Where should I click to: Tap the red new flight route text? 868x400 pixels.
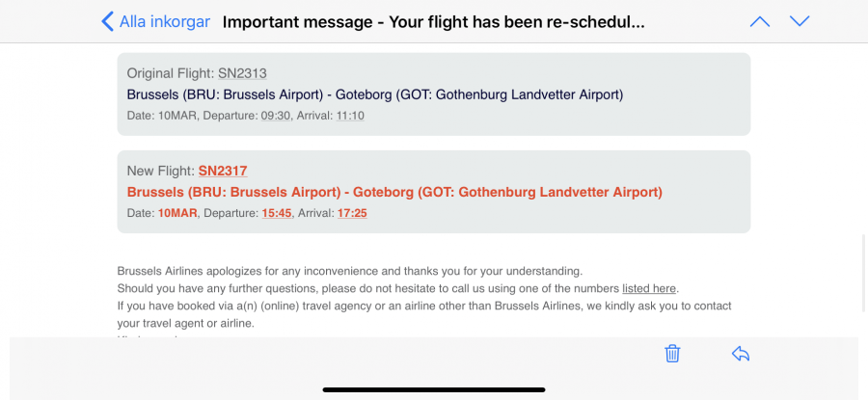point(394,192)
